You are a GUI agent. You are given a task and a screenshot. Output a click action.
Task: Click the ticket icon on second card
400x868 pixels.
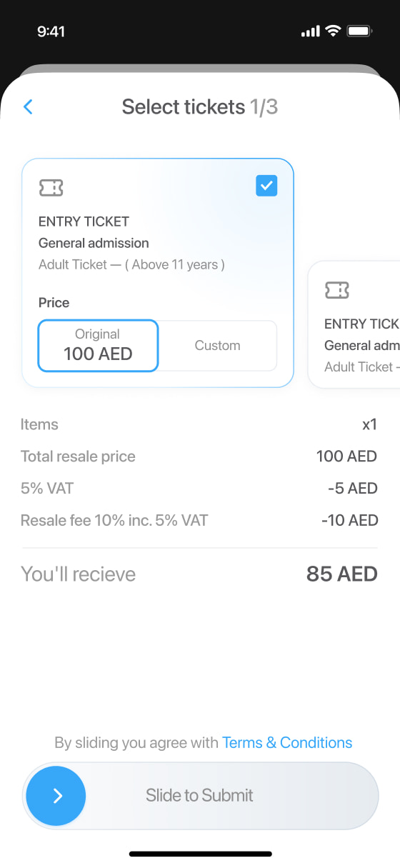[337, 290]
